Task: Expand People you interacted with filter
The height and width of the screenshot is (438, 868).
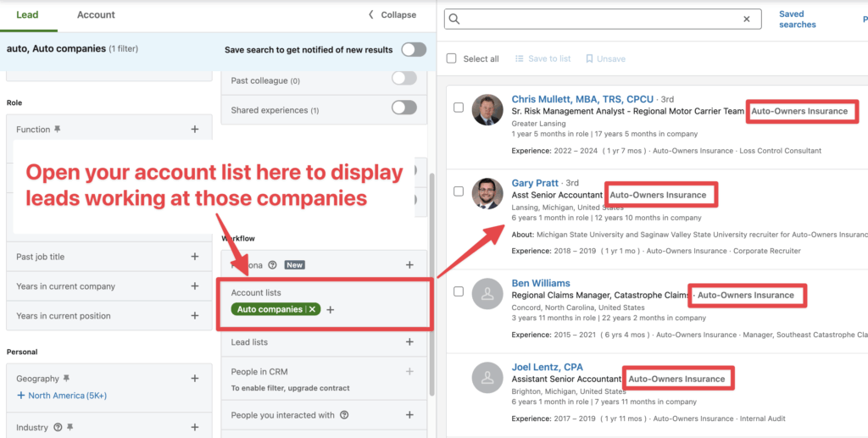Action: point(409,415)
